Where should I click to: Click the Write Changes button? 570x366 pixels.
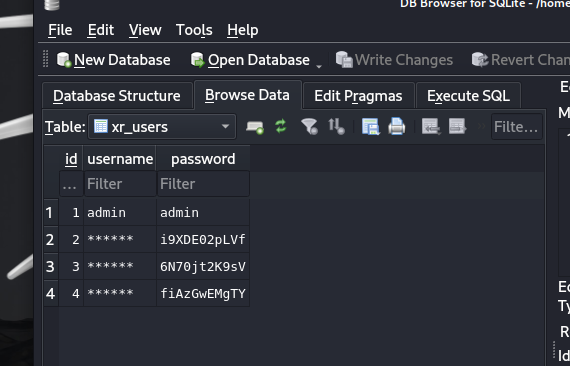tap(394, 60)
